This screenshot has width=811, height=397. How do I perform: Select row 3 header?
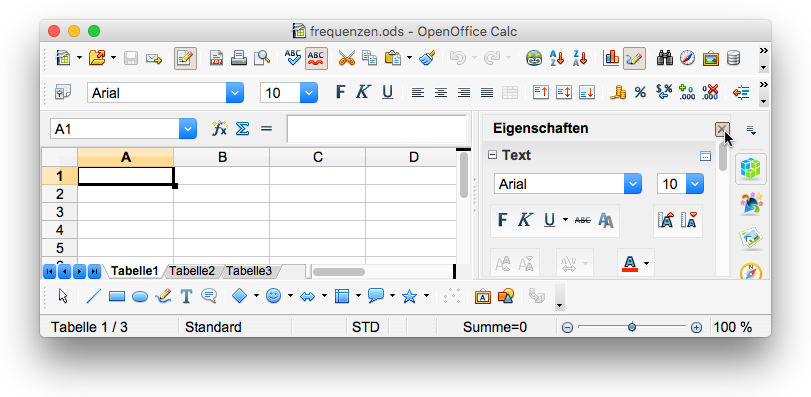click(59, 211)
